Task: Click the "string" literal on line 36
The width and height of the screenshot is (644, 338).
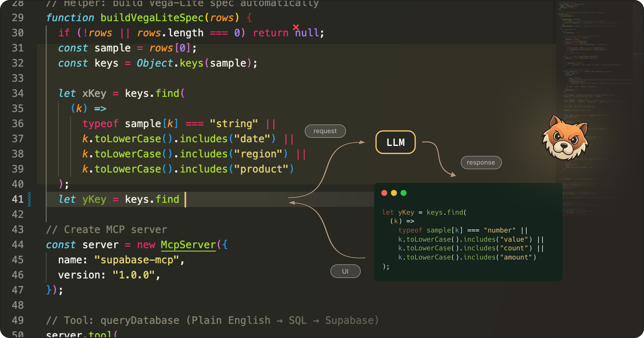Action: (234, 124)
